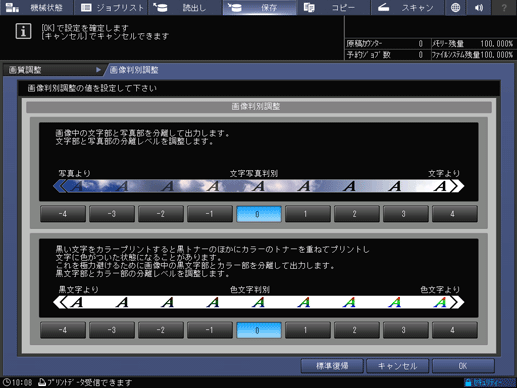Click the 画像判別調整 panel title bar

click(259, 107)
